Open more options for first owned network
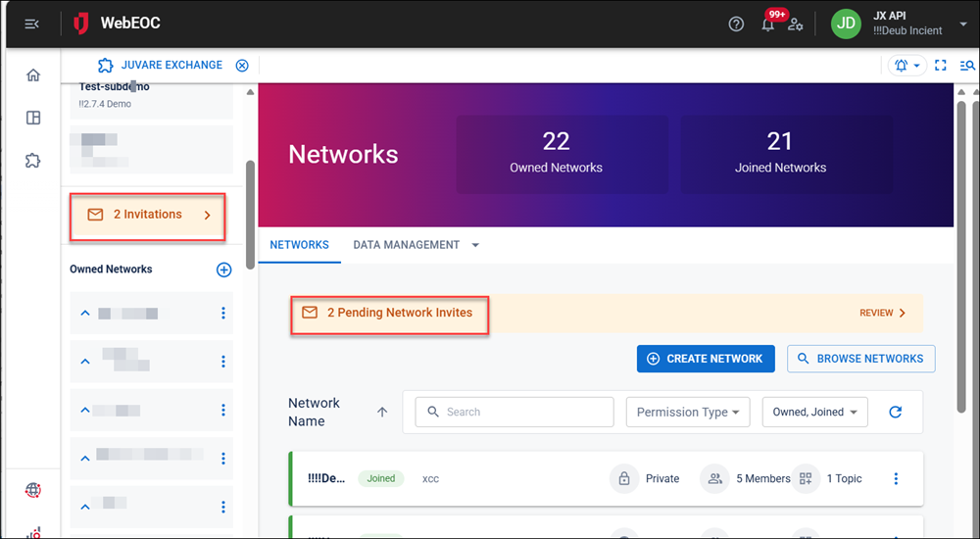Image resolution: width=980 pixels, height=539 pixels. [x=223, y=314]
